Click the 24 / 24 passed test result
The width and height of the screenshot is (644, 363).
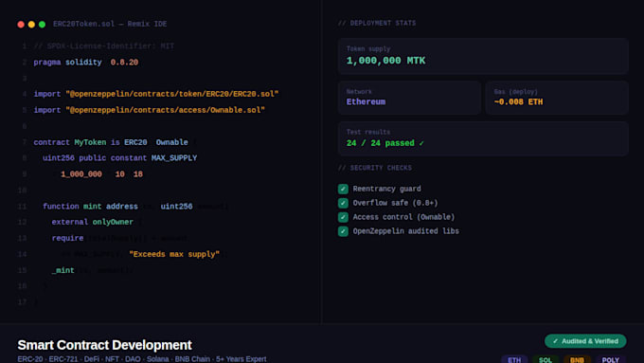385,143
